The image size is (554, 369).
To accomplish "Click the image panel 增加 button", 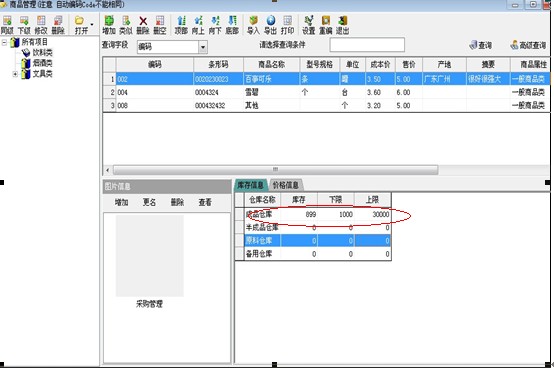I will point(121,203).
